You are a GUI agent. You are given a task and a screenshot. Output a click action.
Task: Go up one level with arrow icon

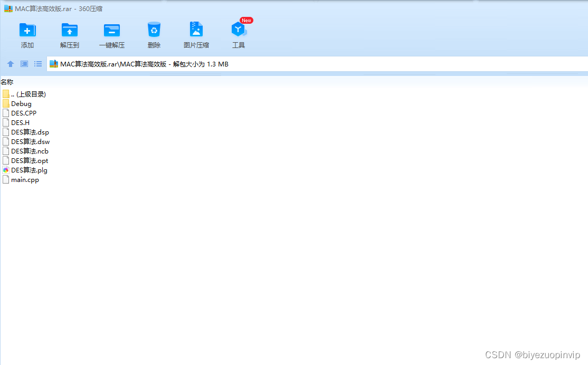11,64
